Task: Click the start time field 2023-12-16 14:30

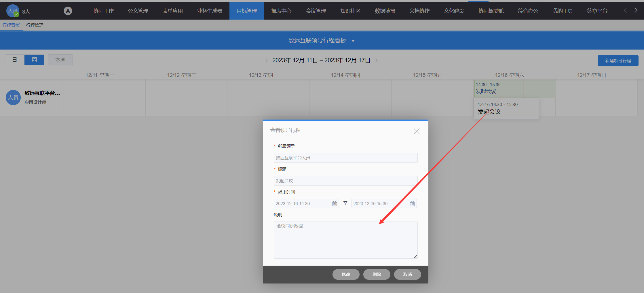Action: (306, 204)
